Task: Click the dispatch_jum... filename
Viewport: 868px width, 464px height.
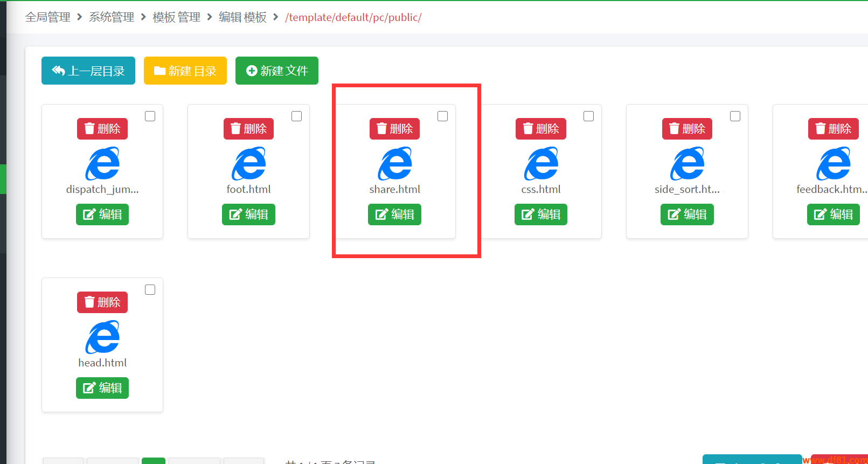Action: (x=102, y=189)
